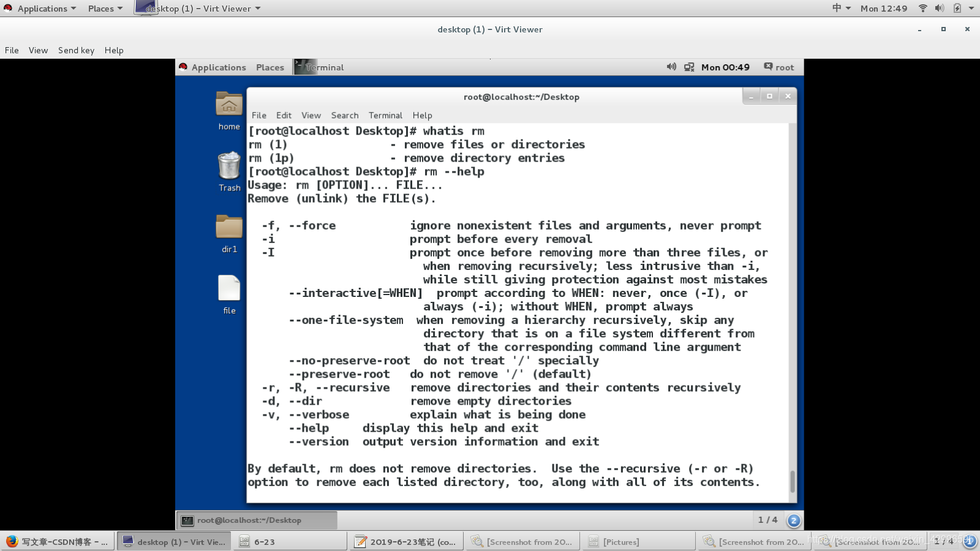Screen dimensions: 980x551
Task: Click the blue circle icon in the guest taskbar
Action: (x=793, y=520)
